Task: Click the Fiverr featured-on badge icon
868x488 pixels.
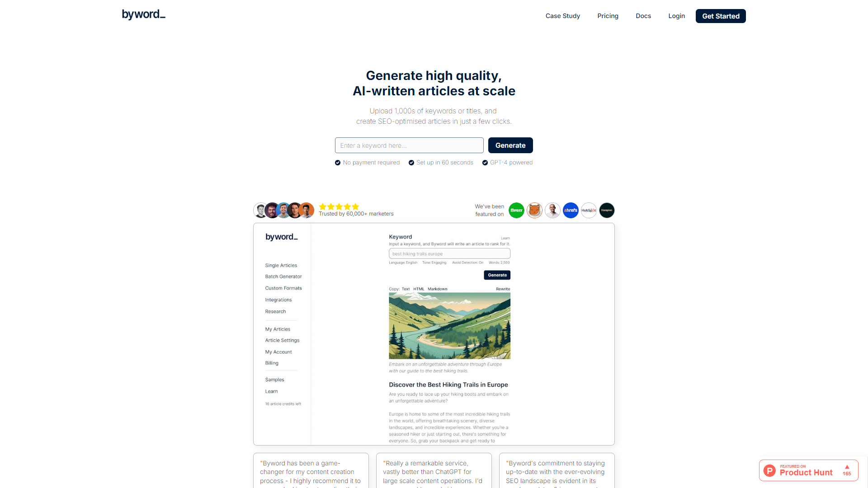Action: tap(516, 210)
